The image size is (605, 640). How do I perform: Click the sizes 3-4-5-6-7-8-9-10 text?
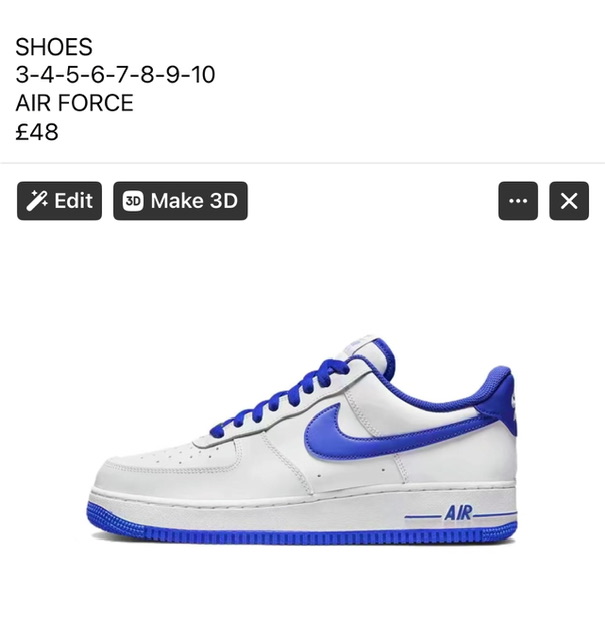click(115, 75)
